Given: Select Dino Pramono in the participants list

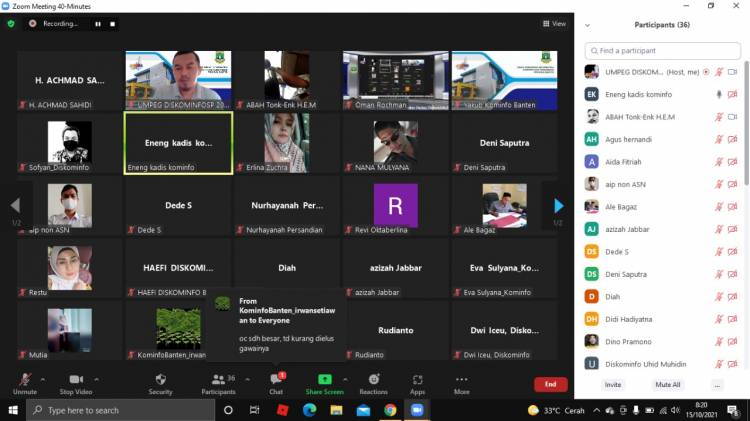Looking at the screenshot, I should coord(662,342).
